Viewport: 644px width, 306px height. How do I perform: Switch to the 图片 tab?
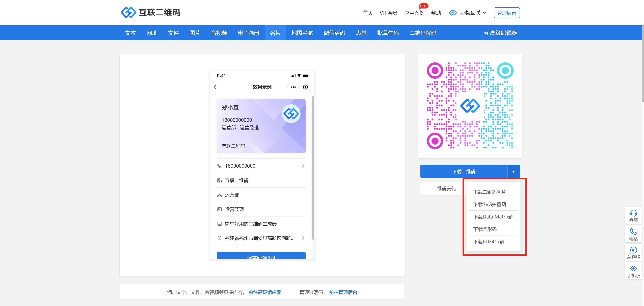coord(195,33)
